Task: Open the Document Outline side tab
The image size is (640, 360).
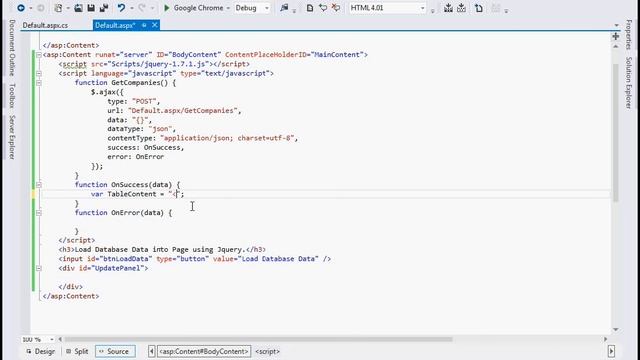Action: (x=12, y=48)
